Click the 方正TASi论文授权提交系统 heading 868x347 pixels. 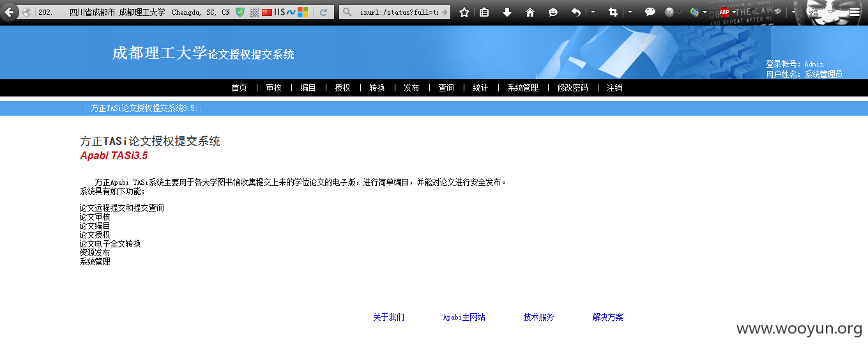[150, 141]
